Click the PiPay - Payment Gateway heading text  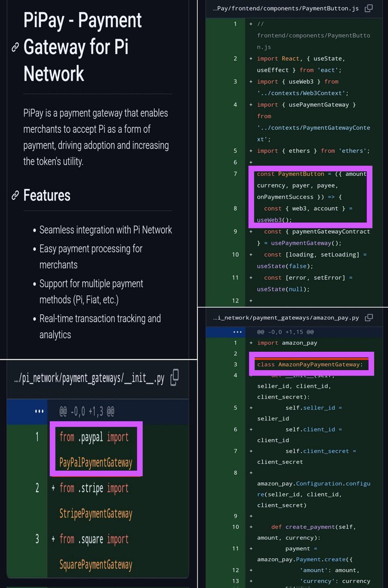(83, 47)
